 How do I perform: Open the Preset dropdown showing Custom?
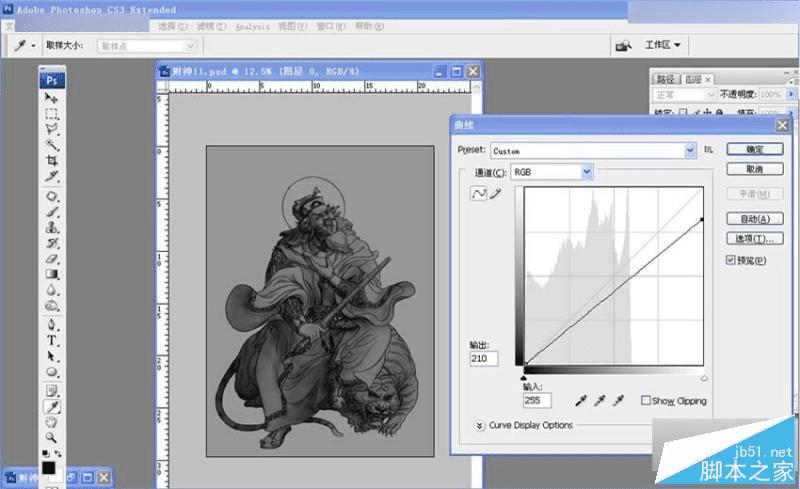click(690, 150)
